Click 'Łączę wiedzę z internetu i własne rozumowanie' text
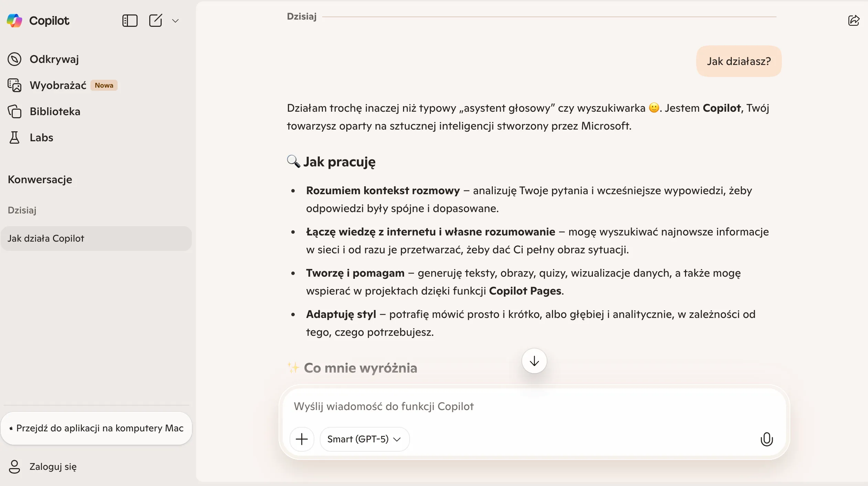 (431, 232)
